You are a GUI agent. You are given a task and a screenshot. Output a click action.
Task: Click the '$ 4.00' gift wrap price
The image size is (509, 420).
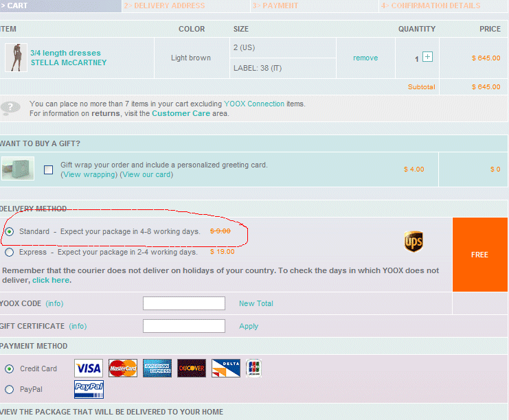click(414, 170)
